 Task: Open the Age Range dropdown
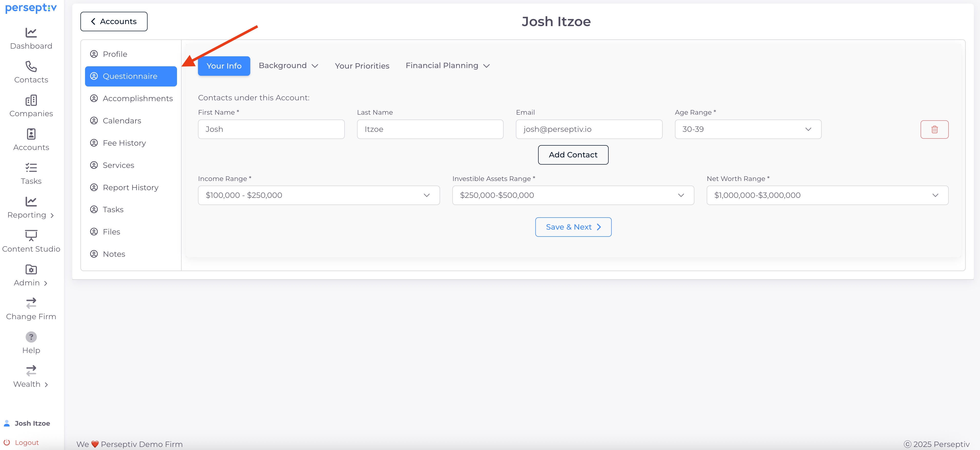(748, 129)
